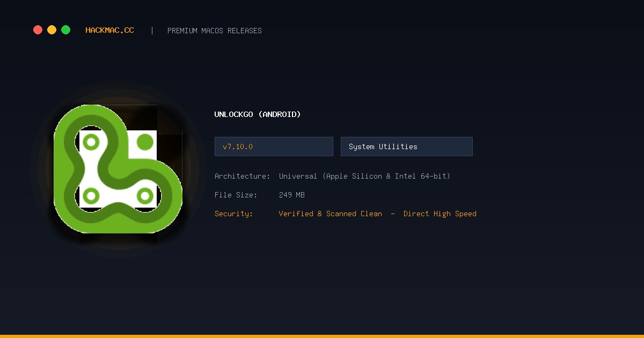Select the Universal (Apple Silicon & Intel 64-bit) text
644x338 pixels.
coord(365,176)
